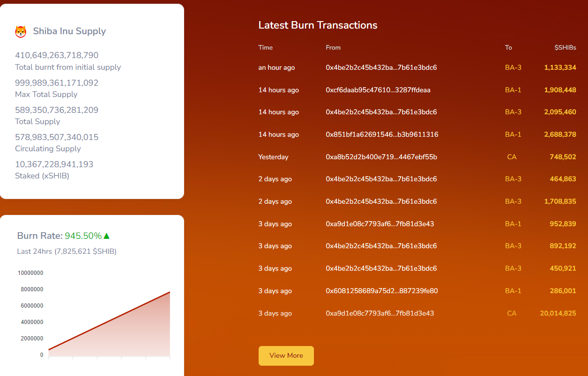The height and width of the screenshot is (376, 588).
Task: Click CA in the 748,502 row
Action: click(512, 157)
